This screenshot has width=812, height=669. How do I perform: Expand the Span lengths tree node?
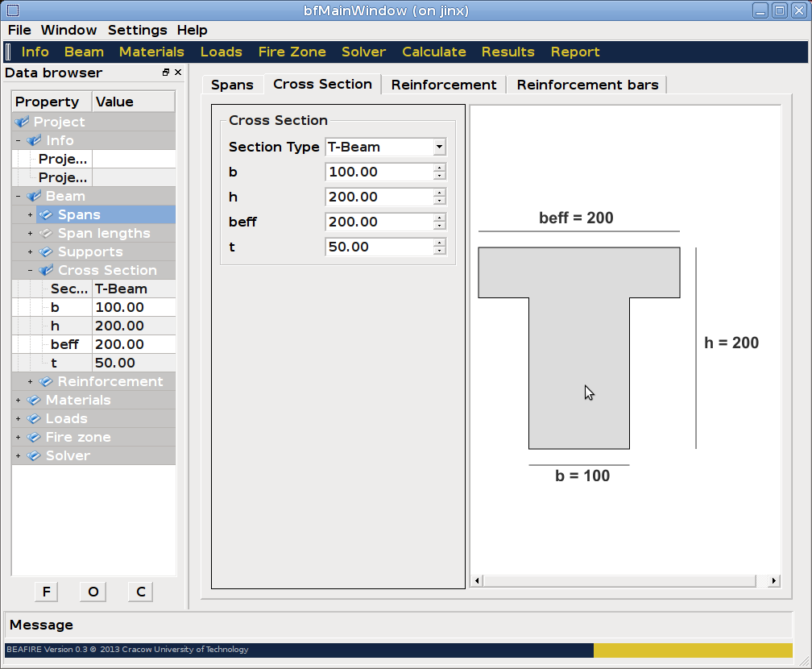coord(31,233)
